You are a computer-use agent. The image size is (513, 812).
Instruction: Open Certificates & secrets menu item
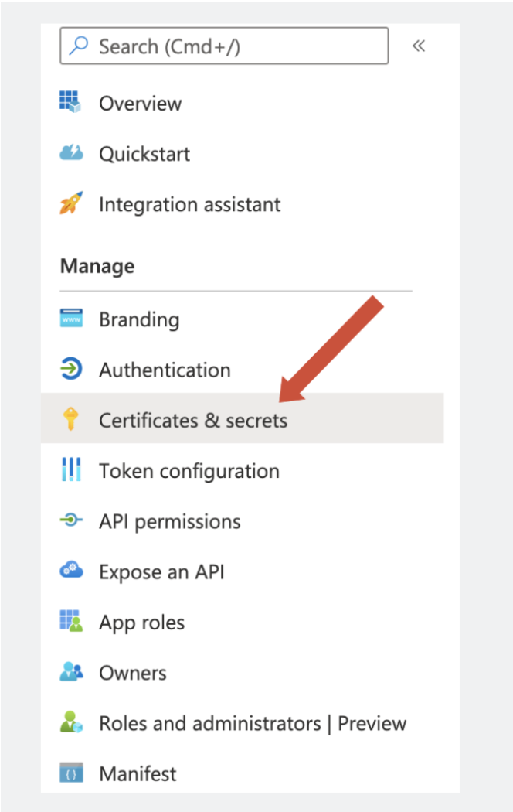[x=242, y=418]
